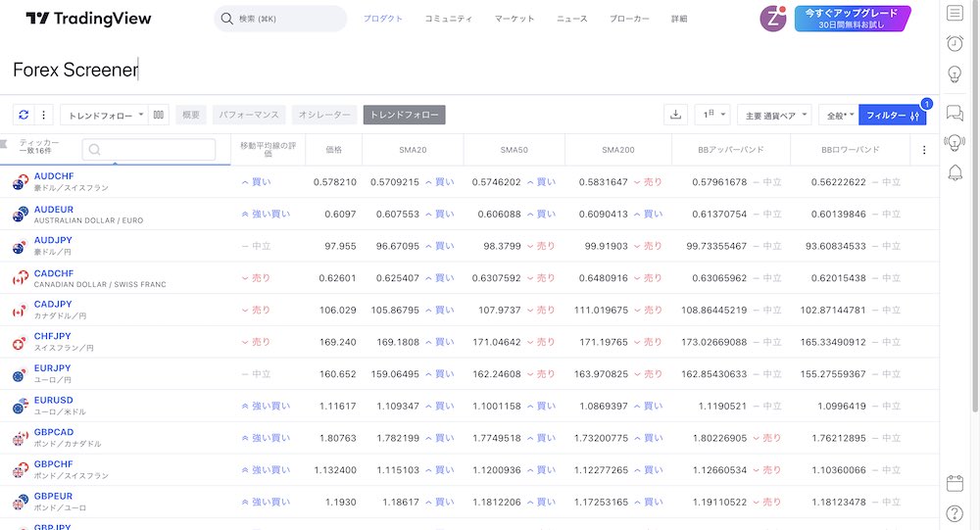Open the table columns three-dot menu
The width and height of the screenshot is (980, 530).
924,150
